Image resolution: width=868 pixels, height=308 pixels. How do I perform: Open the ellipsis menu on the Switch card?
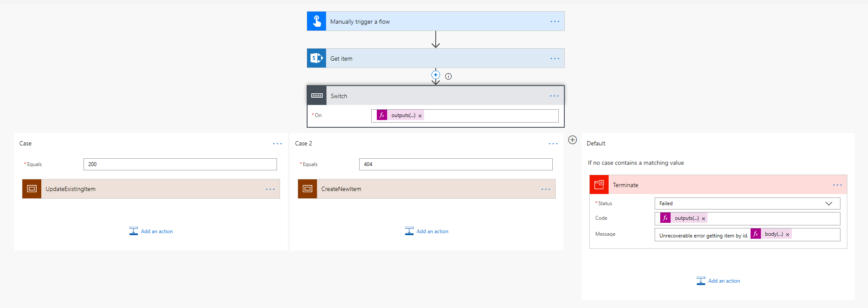[554, 96]
